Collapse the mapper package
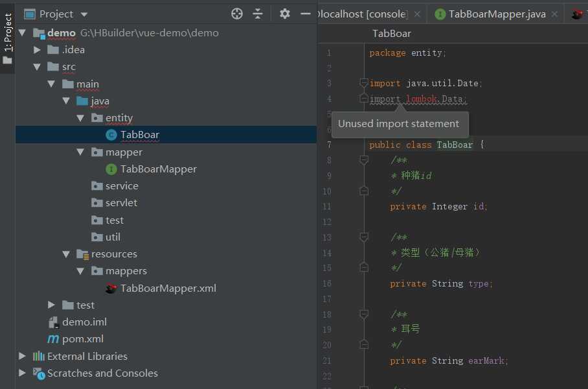The image size is (588, 389). point(80,152)
